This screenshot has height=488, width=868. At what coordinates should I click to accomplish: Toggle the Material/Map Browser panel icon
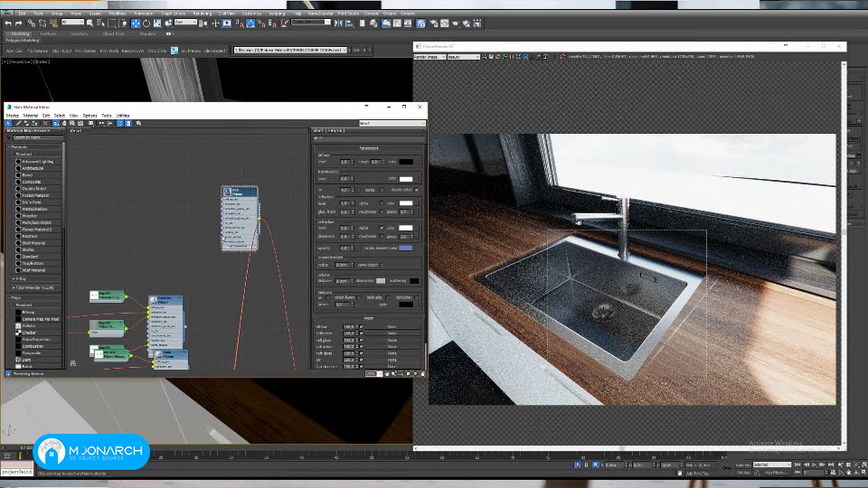120,124
